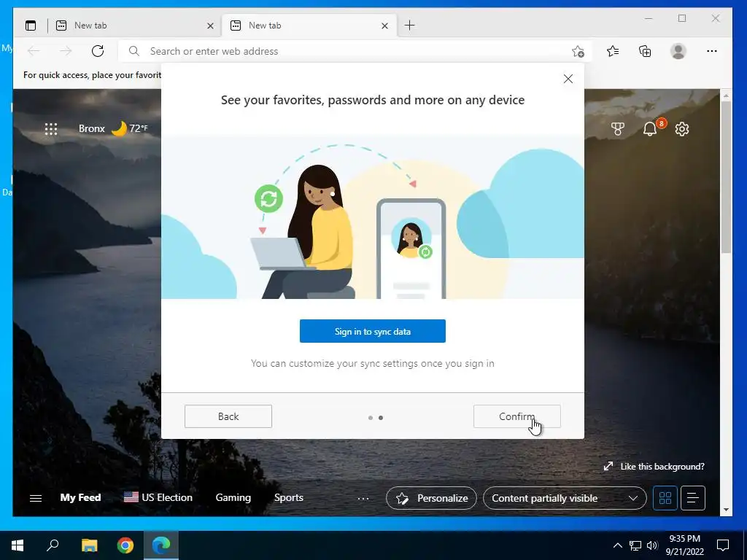Open Google Chrome from taskbar
Image resolution: width=747 pixels, height=560 pixels.
[125, 545]
